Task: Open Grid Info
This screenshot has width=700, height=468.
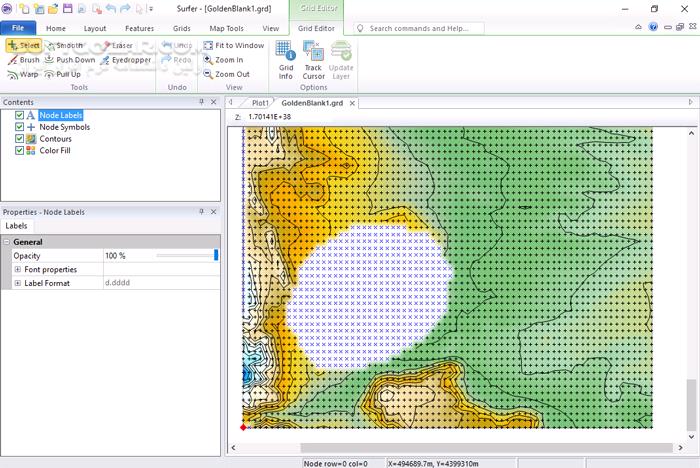Action: [285, 61]
